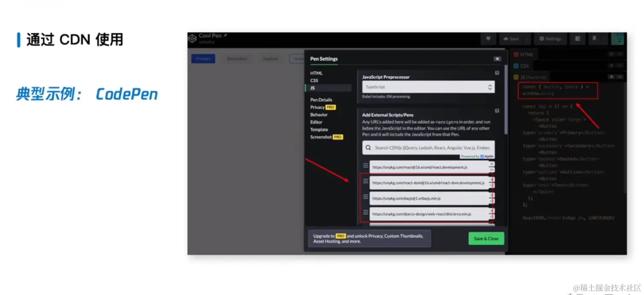This screenshot has height=295, width=644.
Task: Open Pen Details in the settings sidebar
Action: click(321, 100)
